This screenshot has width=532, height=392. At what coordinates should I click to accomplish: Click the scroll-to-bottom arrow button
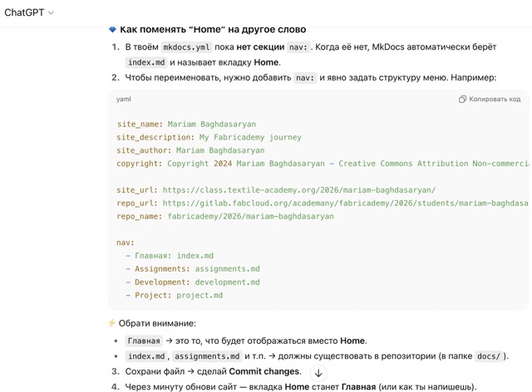(318, 373)
